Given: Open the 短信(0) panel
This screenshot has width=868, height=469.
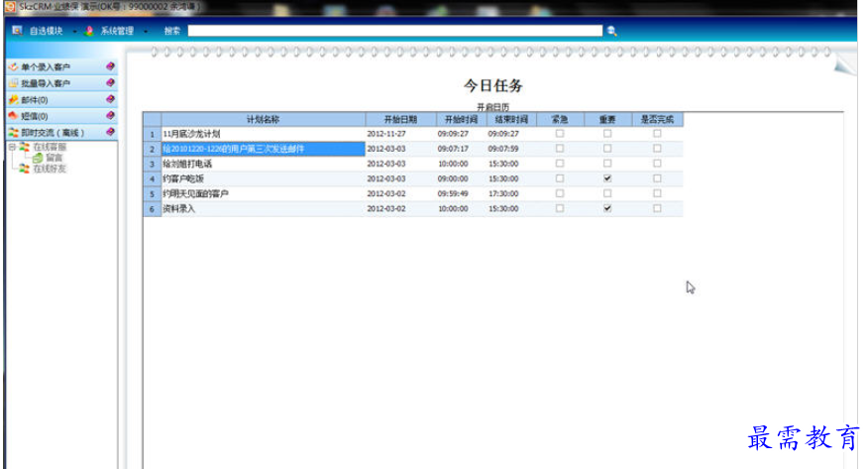Looking at the screenshot, I should tap(61, 116).
